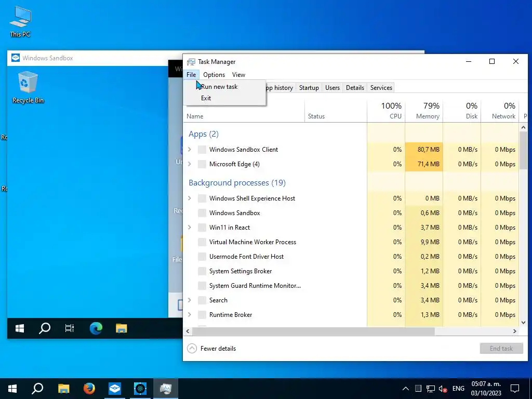Click muted volume icon in tray
This screenshot has width=532, height=399.
pyautogui.click(x=443, y=389)
